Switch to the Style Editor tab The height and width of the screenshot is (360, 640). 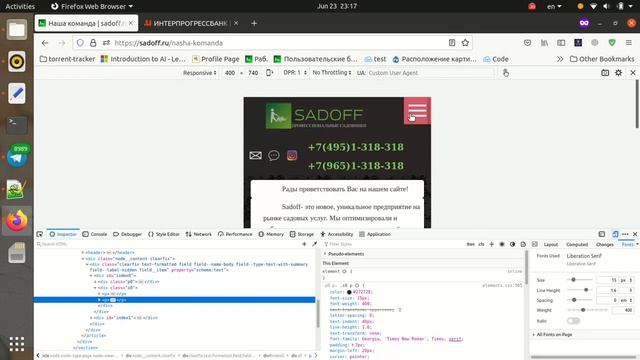[164, 234]
